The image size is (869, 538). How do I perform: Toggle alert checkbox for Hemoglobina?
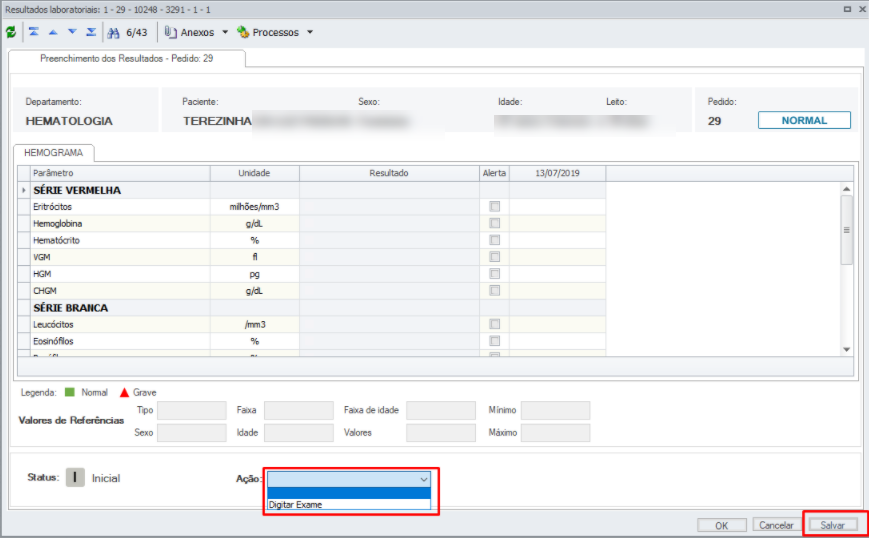click(x=494, y=223)
